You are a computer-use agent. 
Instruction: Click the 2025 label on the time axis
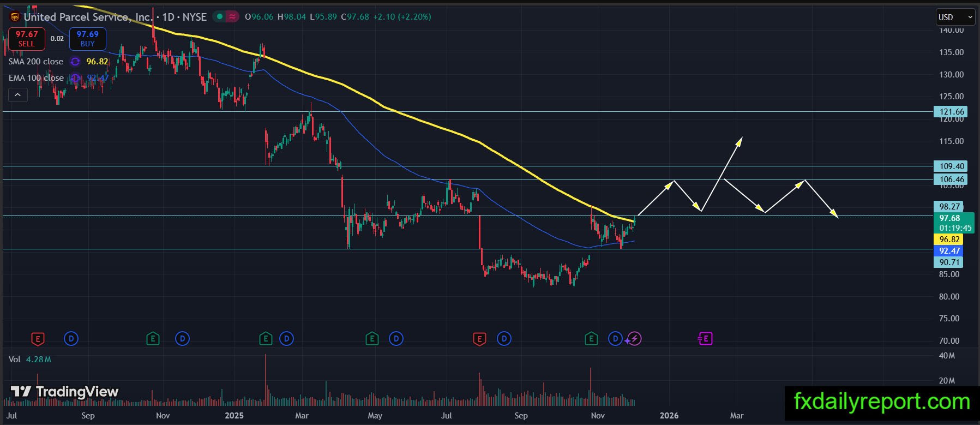(x=235, y=416)
